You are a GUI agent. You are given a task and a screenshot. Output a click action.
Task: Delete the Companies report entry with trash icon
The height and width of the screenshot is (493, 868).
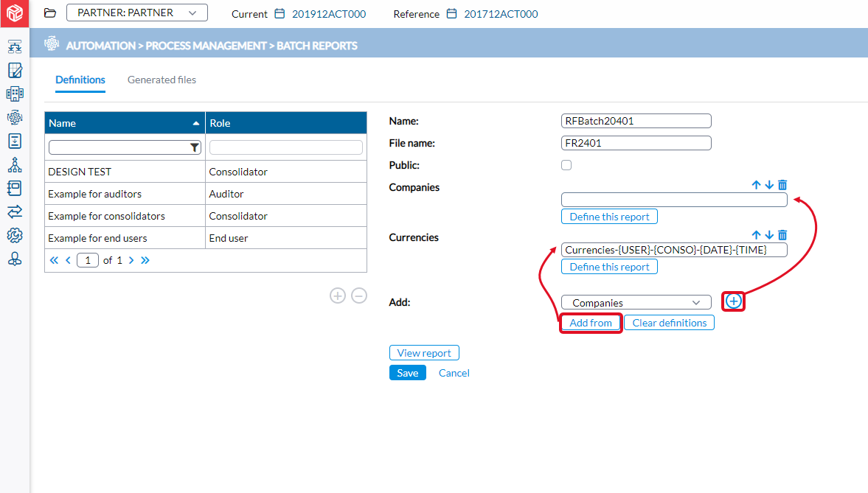(782, 185)
